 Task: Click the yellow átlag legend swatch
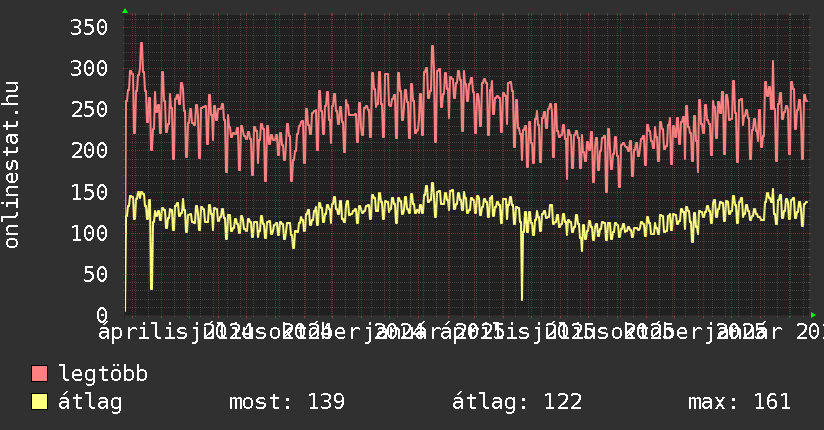40,402
